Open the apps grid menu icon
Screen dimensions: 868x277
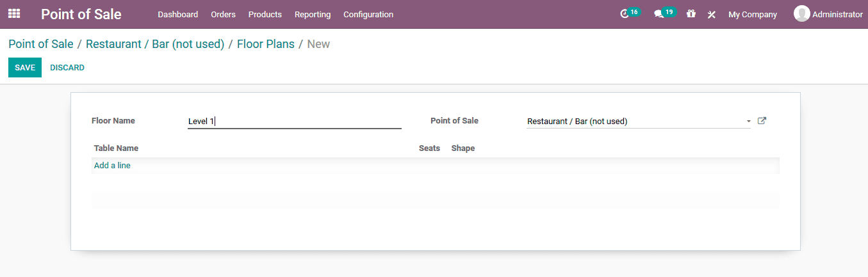point(14,14)
